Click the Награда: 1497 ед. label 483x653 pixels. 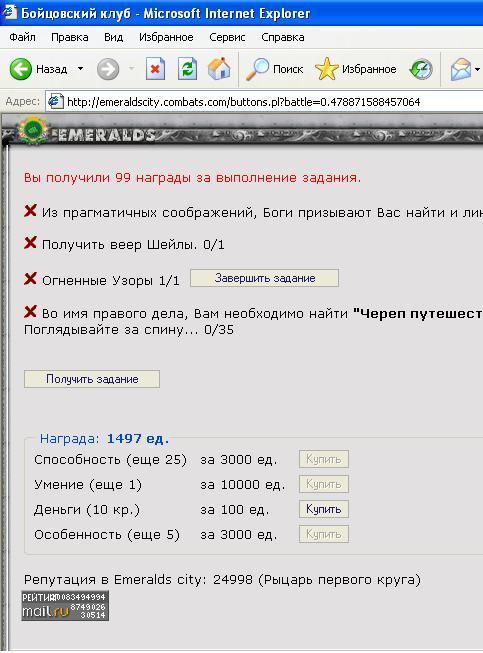pyautogui.click(x=105, y=439)
